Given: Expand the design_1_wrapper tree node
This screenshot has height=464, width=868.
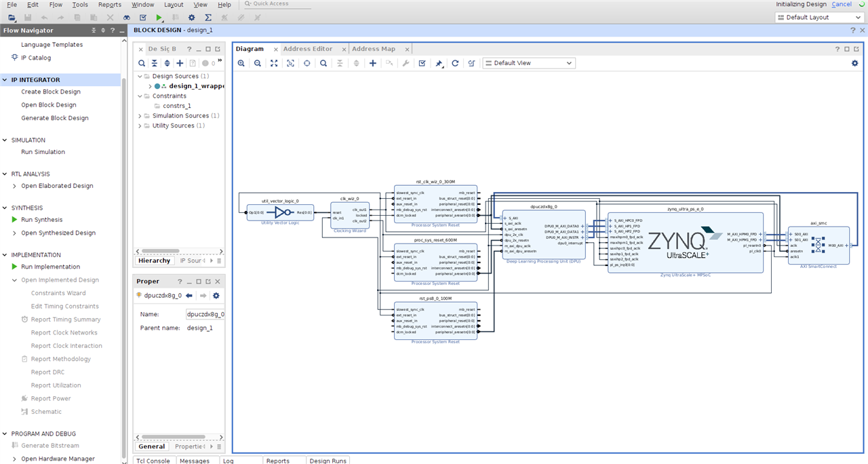Looking at the screenshot, I should pyautogui.click(x=150, y=86).
